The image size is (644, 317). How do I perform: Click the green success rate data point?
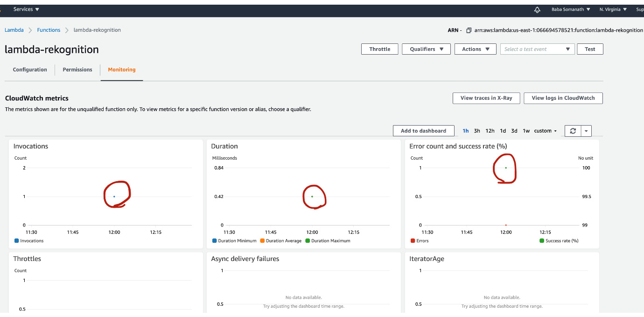506,168
